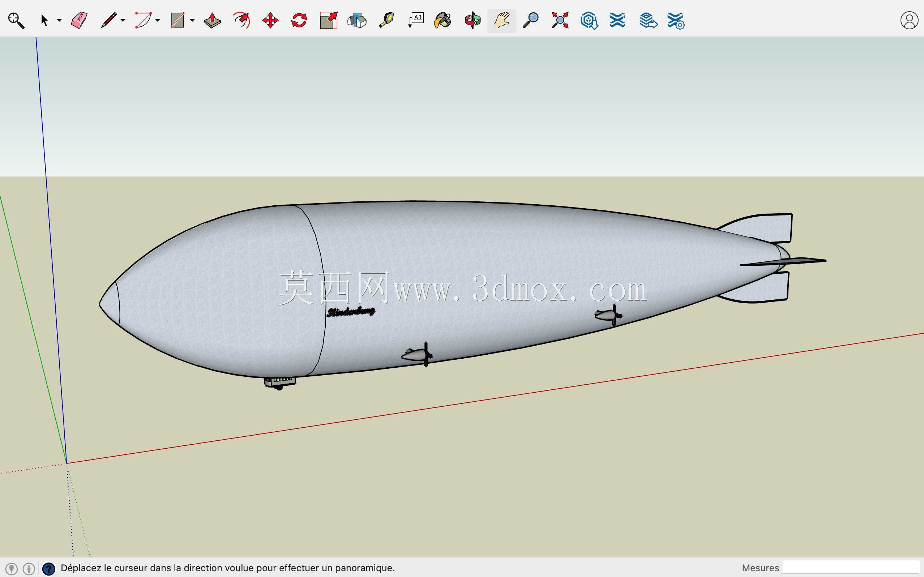The width and height of the screenshot is (924, 577).
Task: Click the 'Mesures' label
Action: 760,568
